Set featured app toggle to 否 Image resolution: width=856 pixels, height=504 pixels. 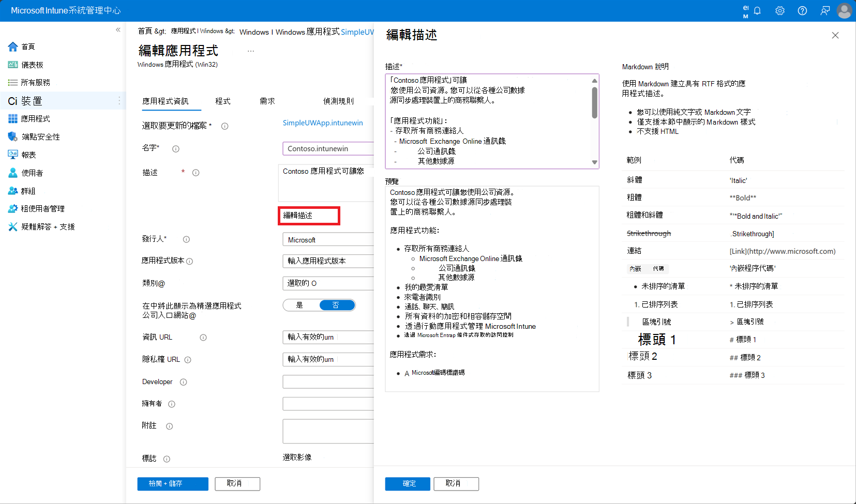(337, 305)
